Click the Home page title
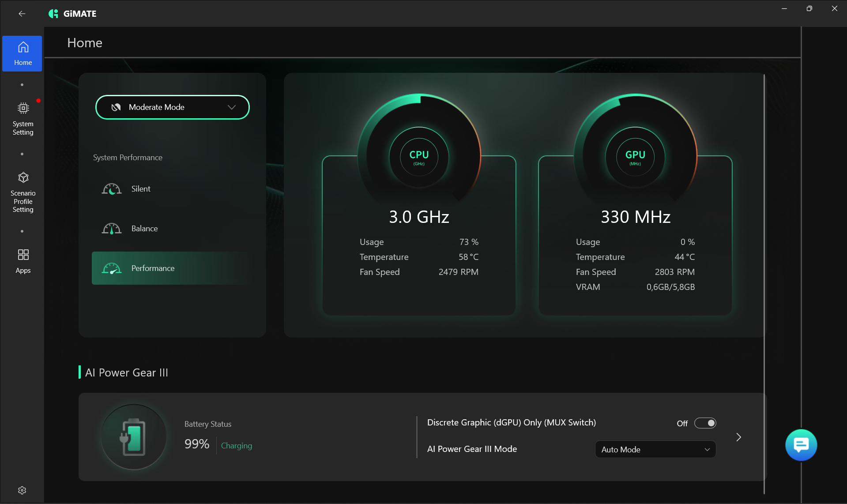 [x=85, y=43]
